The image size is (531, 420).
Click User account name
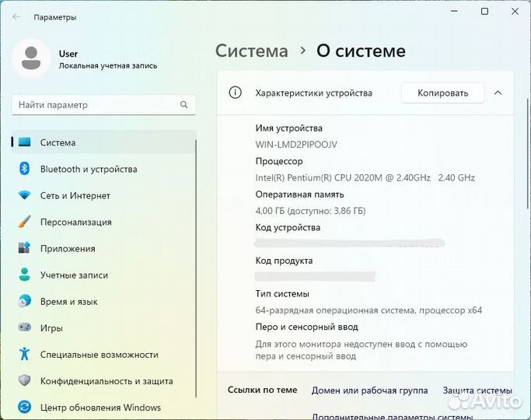[x=68, y=54]
